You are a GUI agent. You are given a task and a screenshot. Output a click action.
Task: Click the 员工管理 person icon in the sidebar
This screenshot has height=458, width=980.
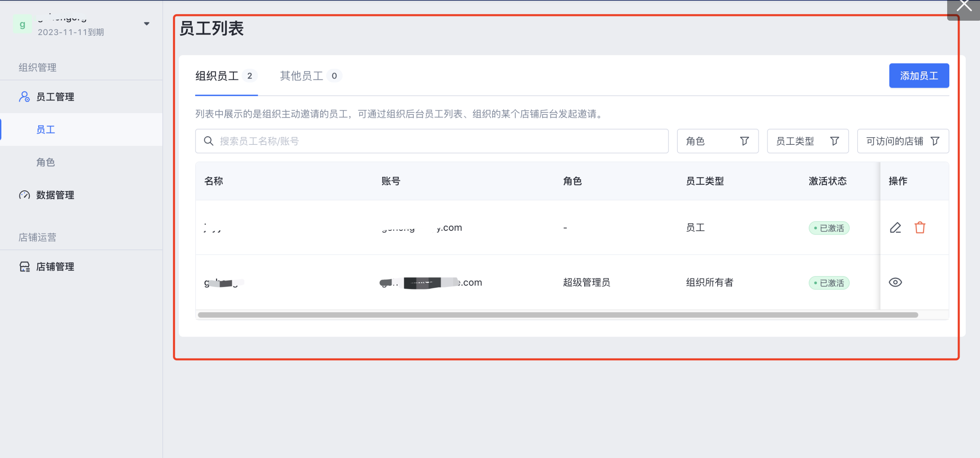click(x=24, y=97)
